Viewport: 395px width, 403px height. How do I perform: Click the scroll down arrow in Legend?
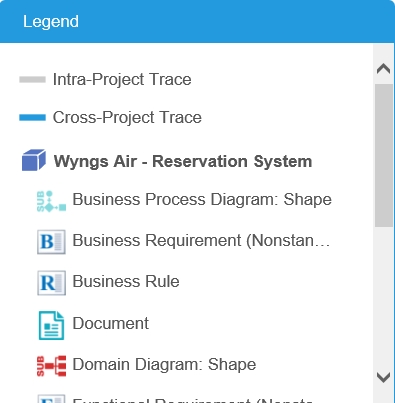pyautogui.click(x=383, y=377)
